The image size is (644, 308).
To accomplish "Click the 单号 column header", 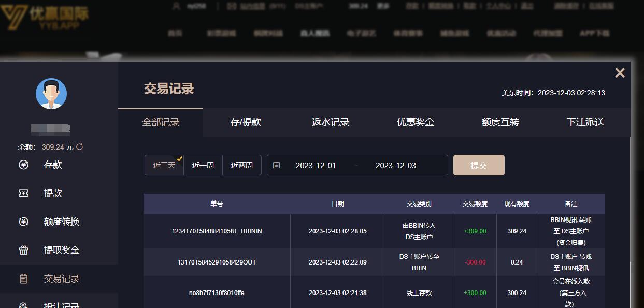I will [217, 204].
